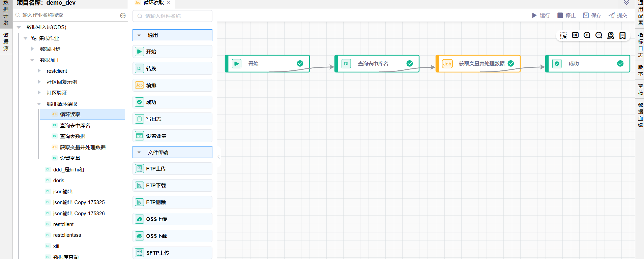Click the bookmark icon in canvas toolbar
The height and width of the screenshot is (259, 644).
[622, 35]
